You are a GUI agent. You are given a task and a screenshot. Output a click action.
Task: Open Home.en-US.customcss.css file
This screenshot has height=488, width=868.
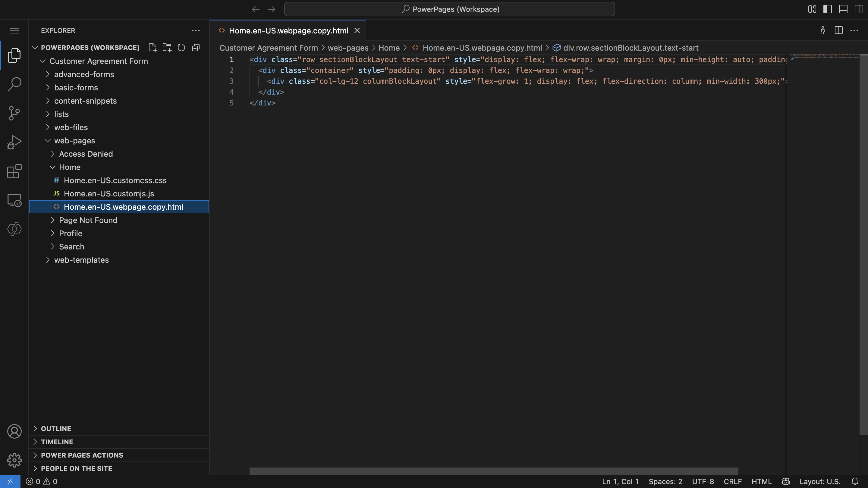[x=115, y=180]
